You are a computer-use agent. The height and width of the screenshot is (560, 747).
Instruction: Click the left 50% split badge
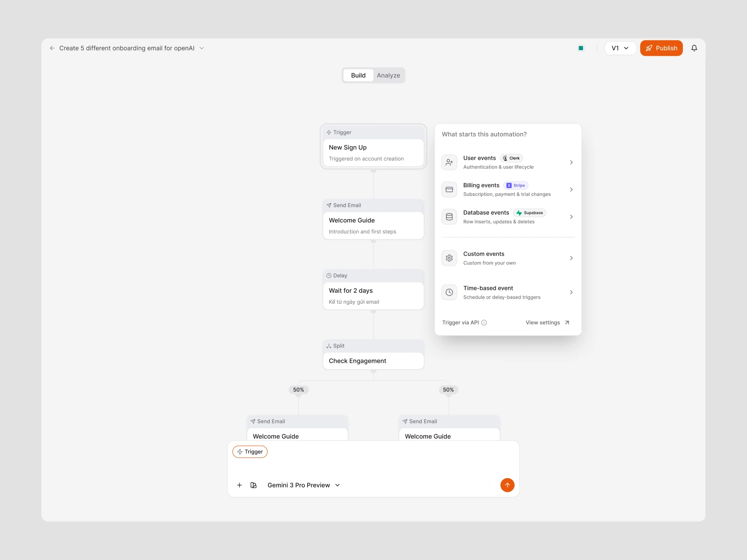298,390
